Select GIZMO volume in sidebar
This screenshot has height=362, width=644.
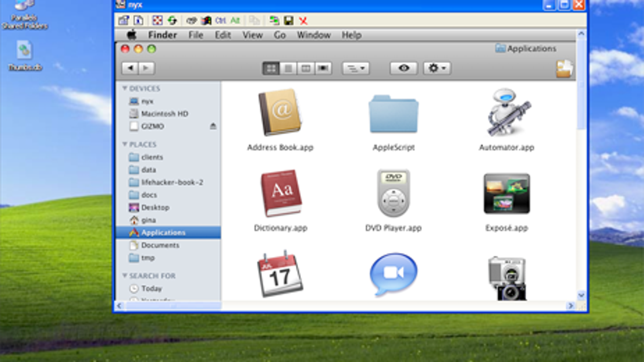[x=168, y=126]
